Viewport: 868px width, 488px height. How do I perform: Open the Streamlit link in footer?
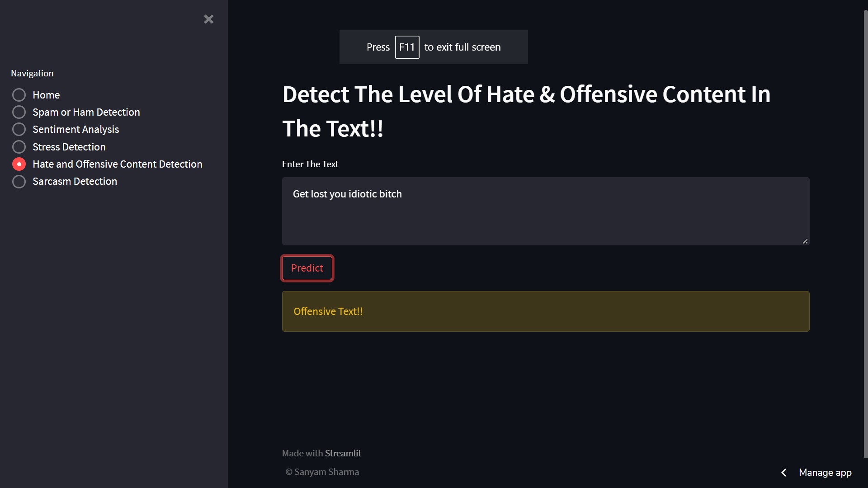tap(343, 453)
